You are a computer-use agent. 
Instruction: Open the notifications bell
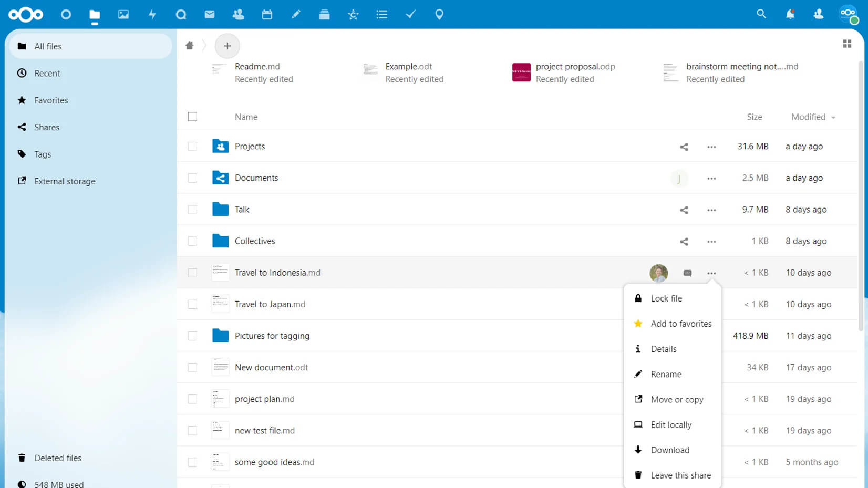(x=790, y=14)
